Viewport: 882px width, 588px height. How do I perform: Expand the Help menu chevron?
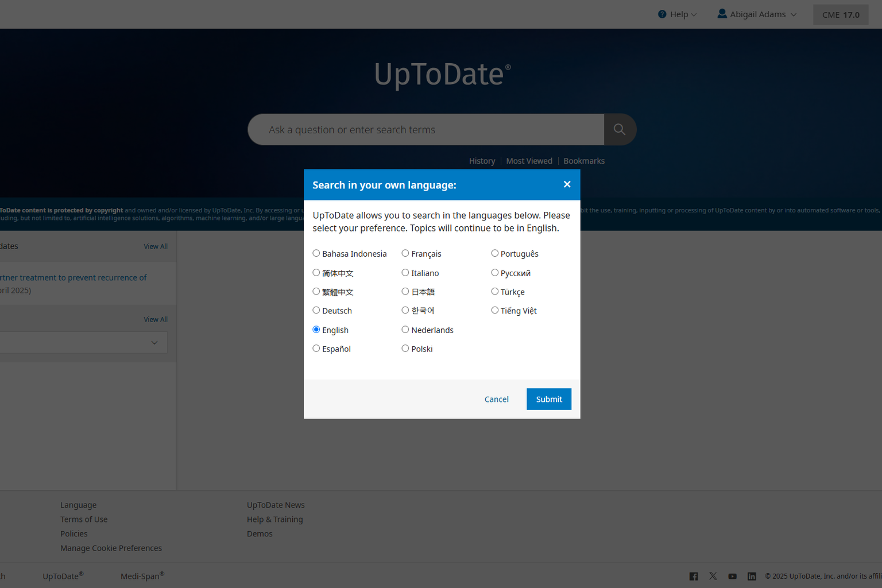694,15
